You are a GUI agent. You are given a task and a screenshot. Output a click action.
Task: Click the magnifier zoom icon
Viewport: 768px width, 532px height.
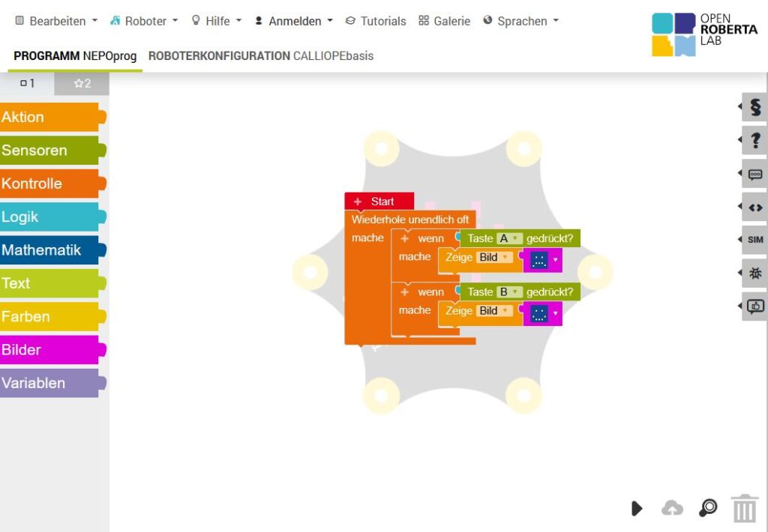pyautogui.click(x=707, y=508)
